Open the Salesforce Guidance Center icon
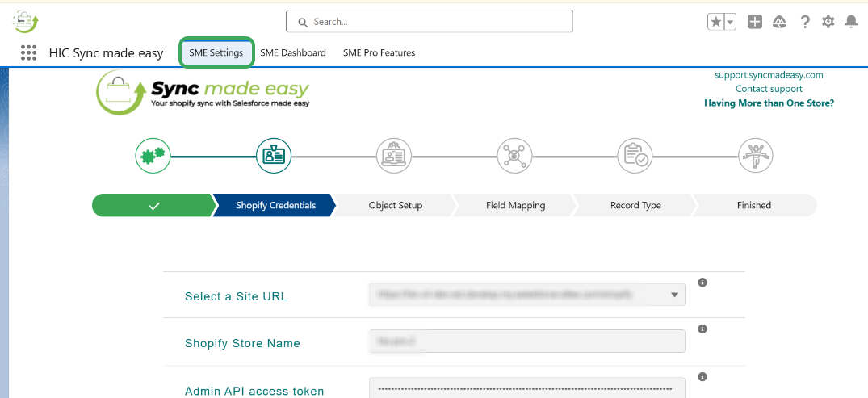The image size is (868, 398). [x=779, y=22]
